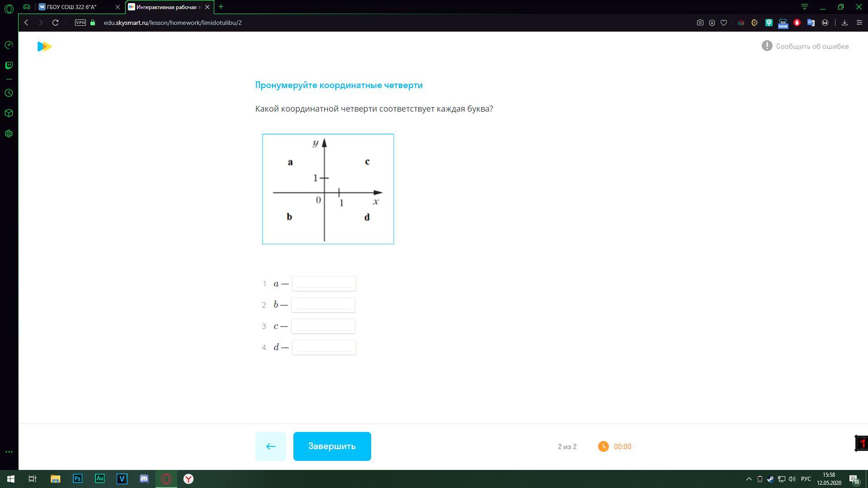Click the Opera snapshot camera icon

[700, 23]
